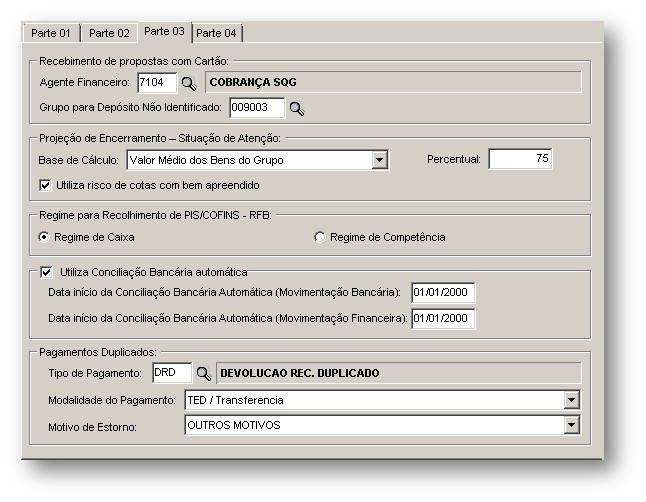Viewport: 646px width, 502px height.
Task: Click Movimentação Bancária start date field
Action: coord(443,293)
